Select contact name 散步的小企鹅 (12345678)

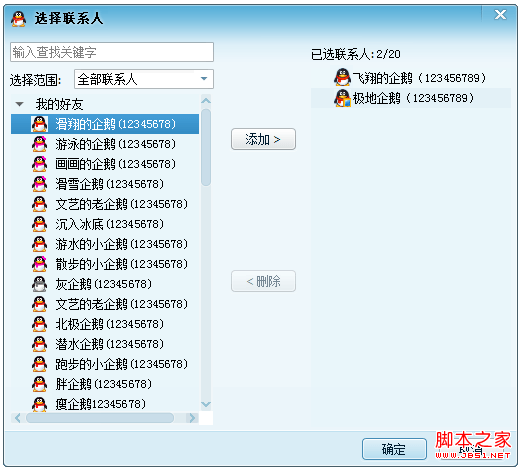122,264
